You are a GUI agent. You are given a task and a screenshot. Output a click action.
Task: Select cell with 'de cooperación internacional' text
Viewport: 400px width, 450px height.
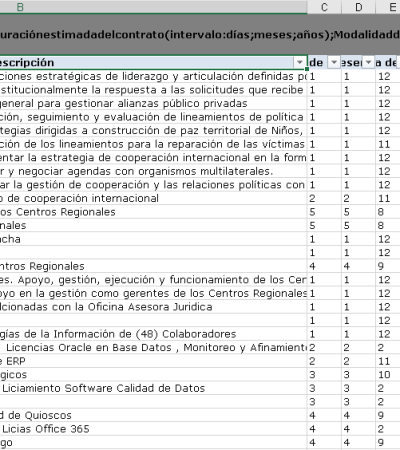tap(153, 198)
